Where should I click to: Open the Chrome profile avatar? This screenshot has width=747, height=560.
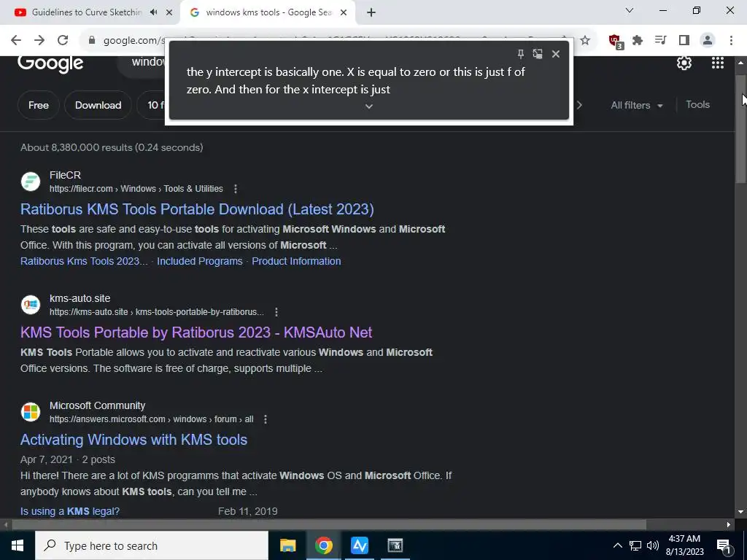(x=708, y=41)
